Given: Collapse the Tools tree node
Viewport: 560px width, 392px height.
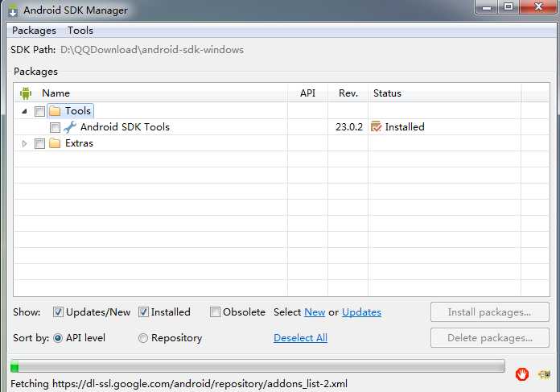Looking at the screenshot, I should tap(24, 111).
